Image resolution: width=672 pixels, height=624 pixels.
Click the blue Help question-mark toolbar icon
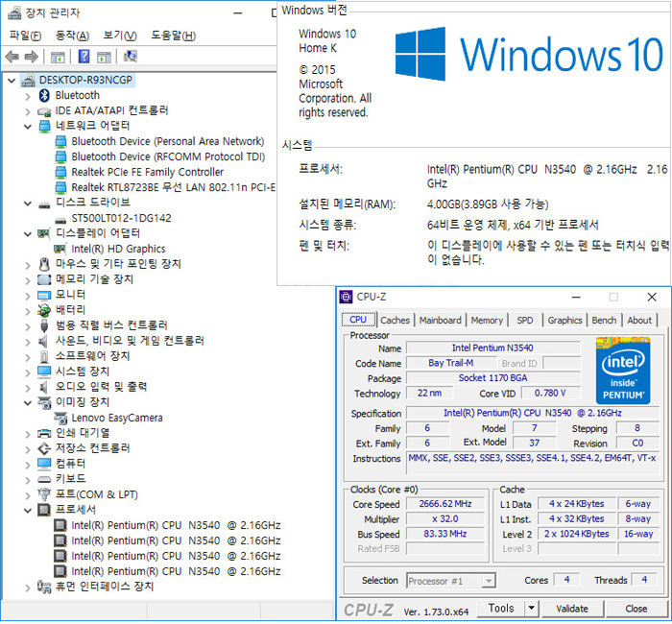(x=84, y=57)
